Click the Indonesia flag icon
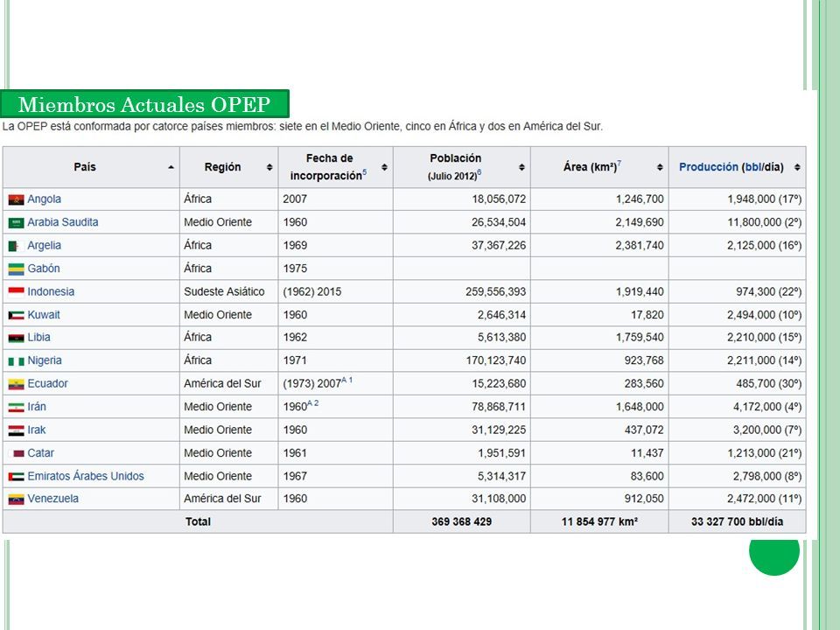Viewport: 840px width, 630px height. click(16, 292)
